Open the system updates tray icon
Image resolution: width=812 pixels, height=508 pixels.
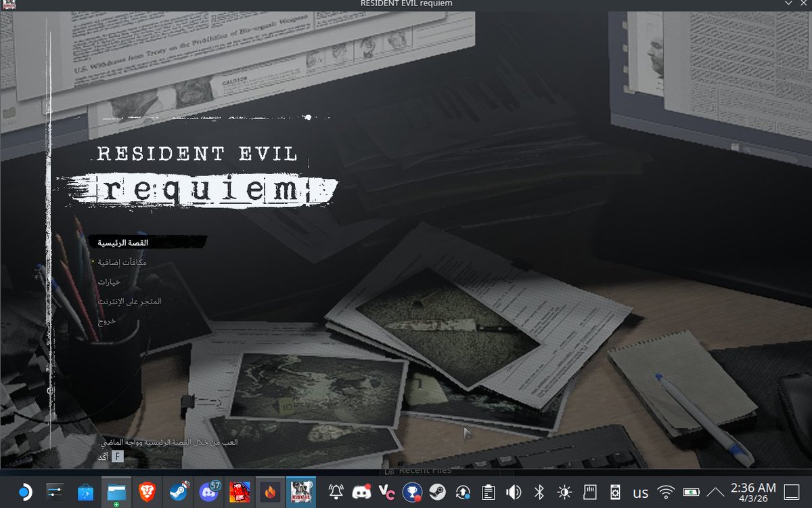coord(463,492)
